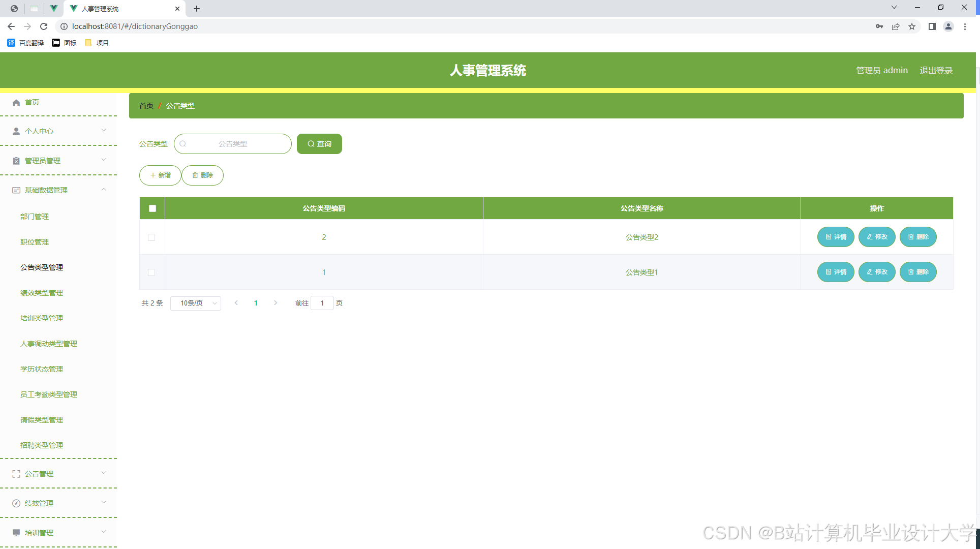Image resolution: width=980 pixels, height=549 pixels.
Task: Collapse the 基础数据管理 menu section
Action: coord(104,190)
